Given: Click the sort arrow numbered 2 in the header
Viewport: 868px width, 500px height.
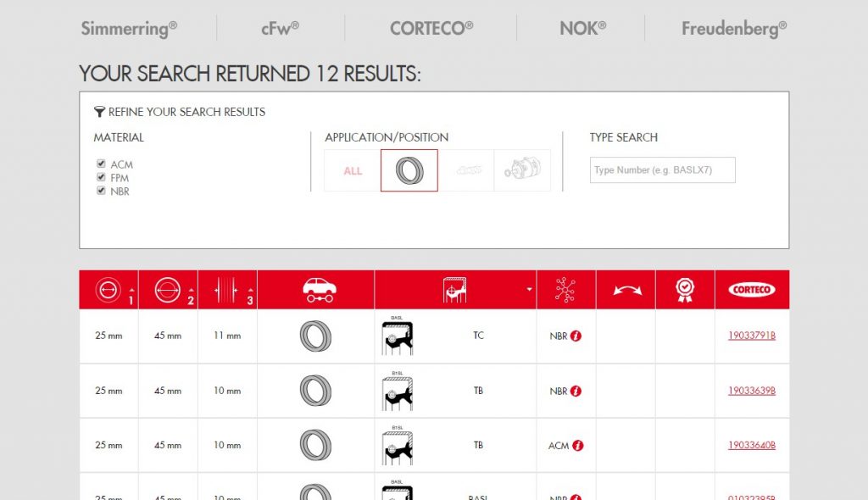Looking at the screenshot, I should pyautogui.click(x=191, y=297).
